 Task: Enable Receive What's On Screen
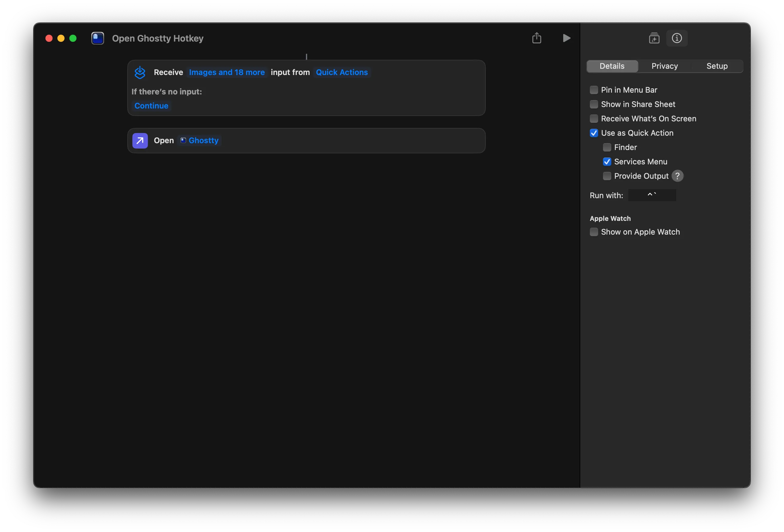click(594, 118)
